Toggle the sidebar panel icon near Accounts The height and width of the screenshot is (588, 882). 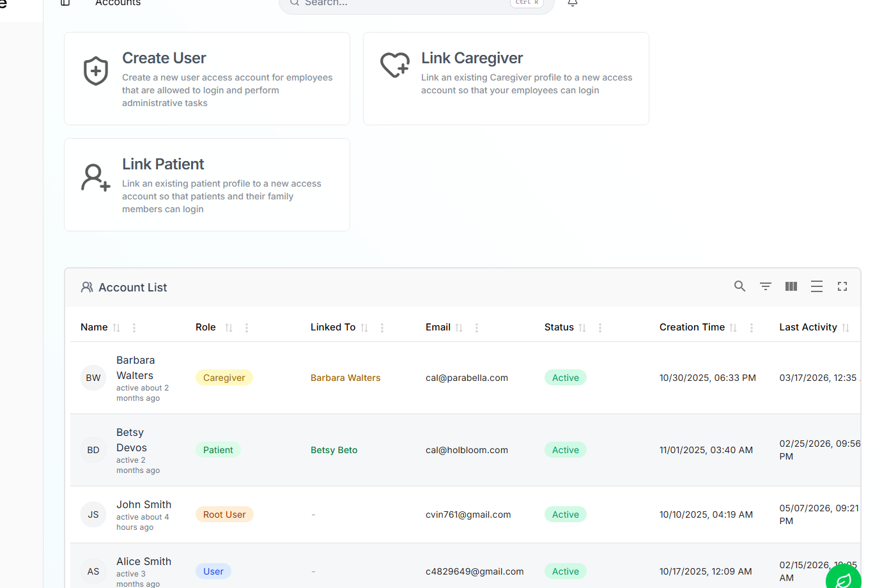coord(65,3)
